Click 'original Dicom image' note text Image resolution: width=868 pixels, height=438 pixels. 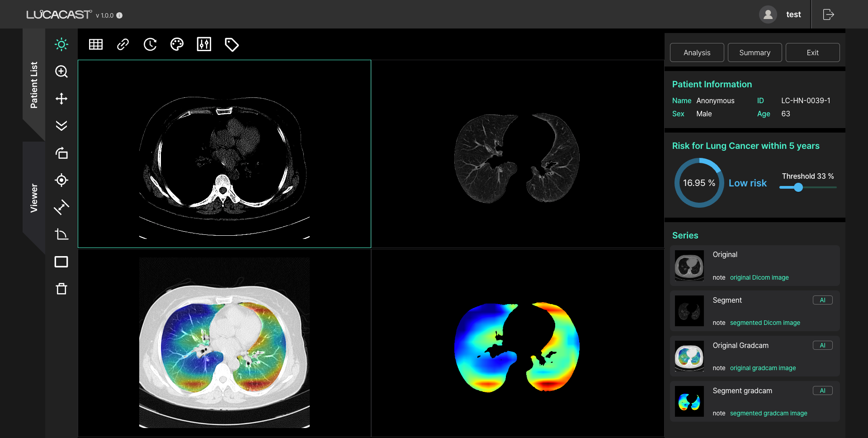coord(759,277)
